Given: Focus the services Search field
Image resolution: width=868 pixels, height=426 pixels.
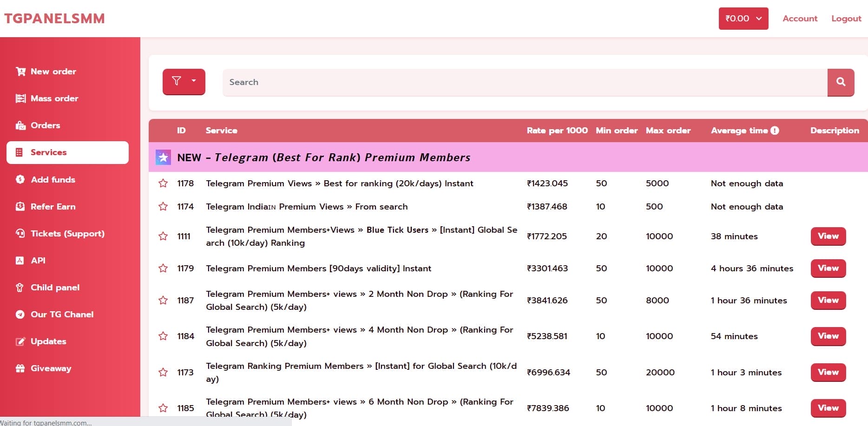Looking at the screenshot, I should click(x=525, y=82).
